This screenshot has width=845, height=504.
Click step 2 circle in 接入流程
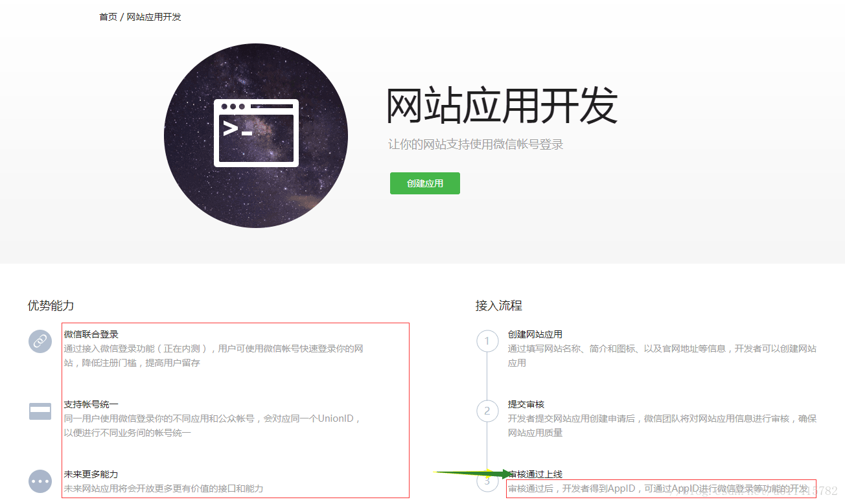tap(487, 411)
